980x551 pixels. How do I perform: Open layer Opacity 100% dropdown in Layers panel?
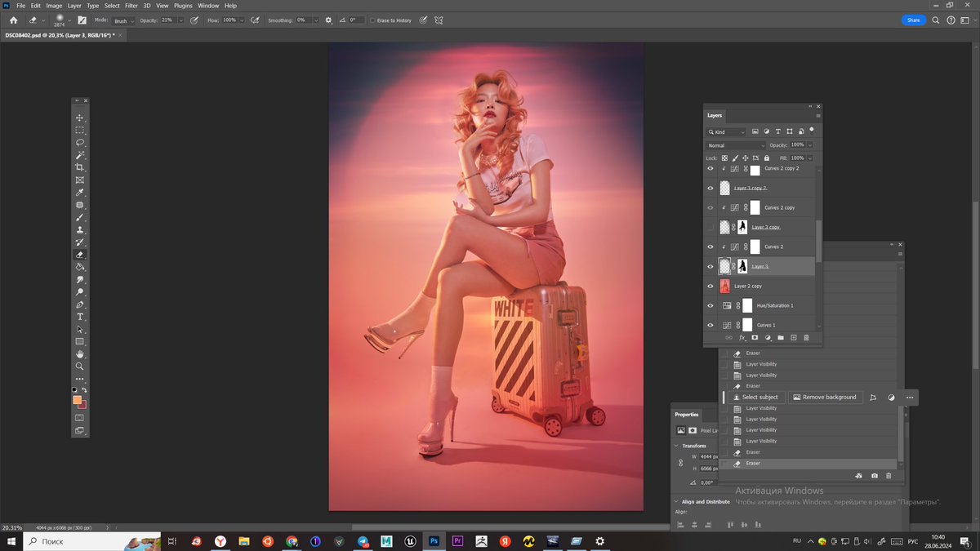tap(809, 145)
